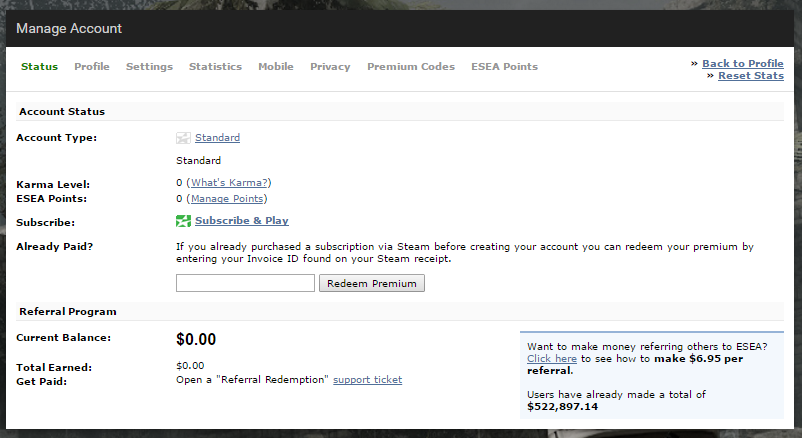Follow the Click here referral link

tap(552, 359)
